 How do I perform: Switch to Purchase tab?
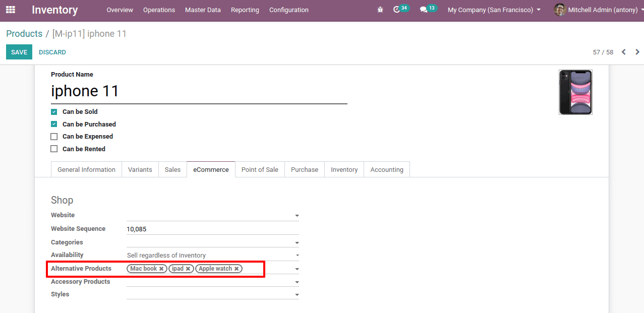305,169
